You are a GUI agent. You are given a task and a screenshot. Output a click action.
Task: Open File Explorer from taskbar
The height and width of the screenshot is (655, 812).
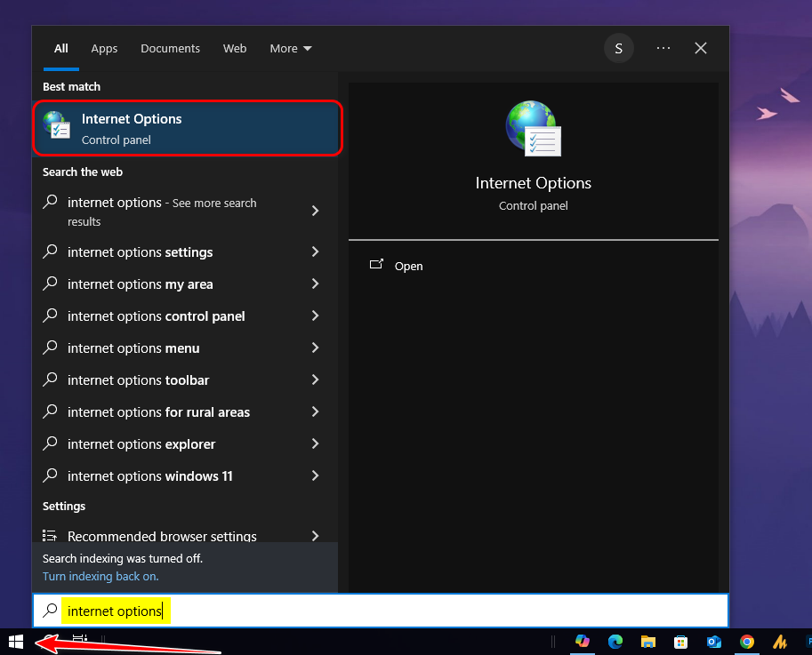(x=648, y=642)
